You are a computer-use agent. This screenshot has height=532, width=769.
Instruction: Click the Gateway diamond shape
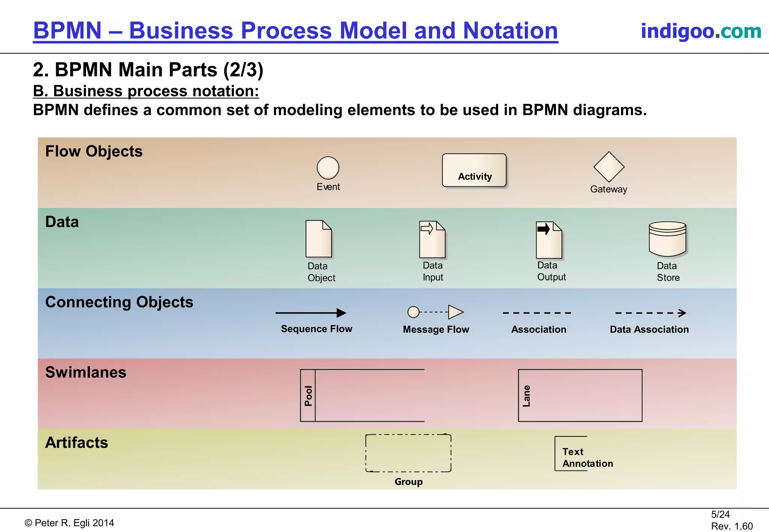[609, 167]
